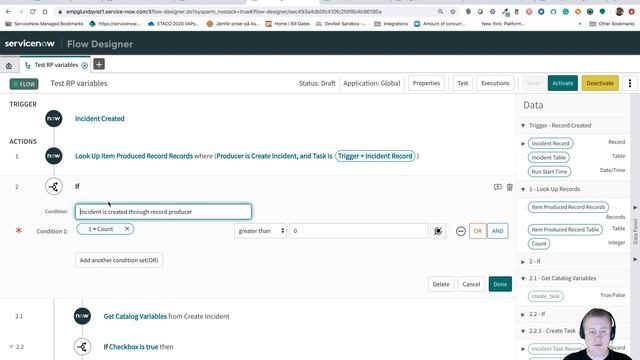Open the Home | Bill Gates bookmark
The image size is (640, 360).
(x=288, y=24)
